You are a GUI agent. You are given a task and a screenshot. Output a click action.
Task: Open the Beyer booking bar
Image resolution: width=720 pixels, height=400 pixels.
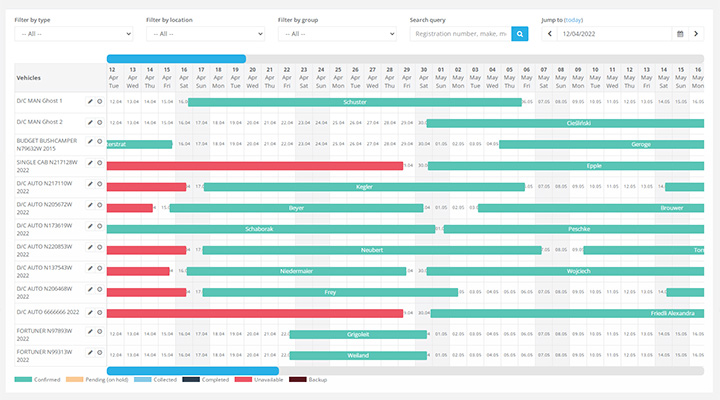pos(297,208)
